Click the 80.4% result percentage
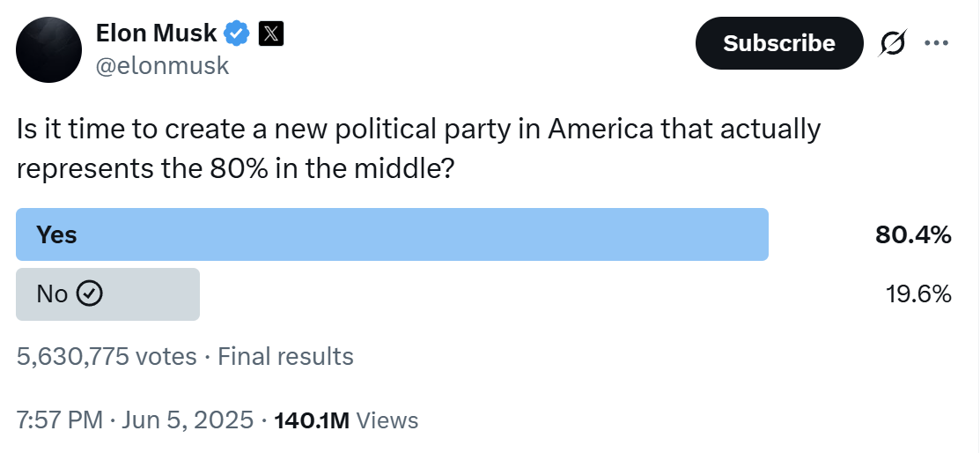The height and width of the screenshot is (453, 980). [x=913, y=235]
